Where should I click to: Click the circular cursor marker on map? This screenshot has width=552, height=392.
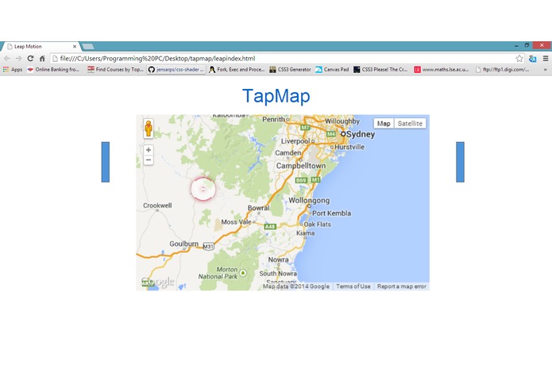pos(203,189)
